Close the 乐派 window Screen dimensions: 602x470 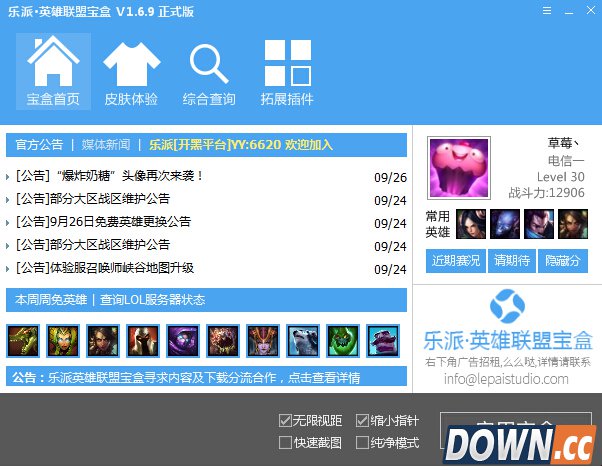(591, 10)
